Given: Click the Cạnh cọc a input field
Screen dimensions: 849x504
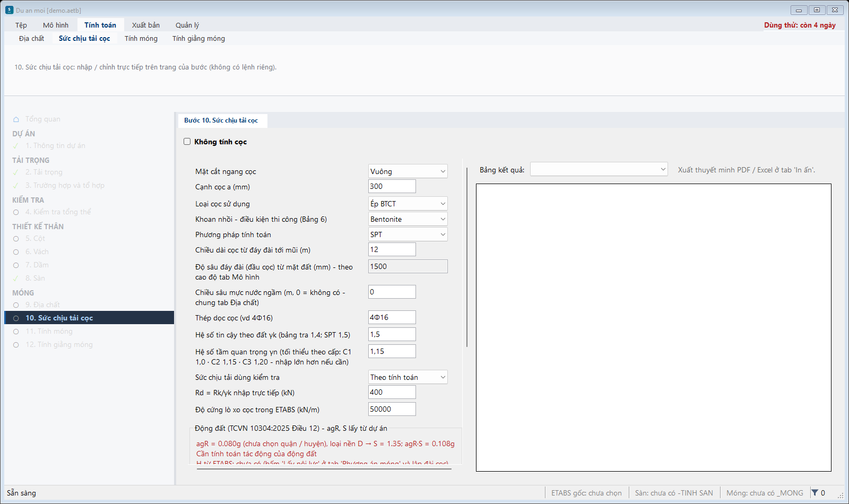Looking at the screenshot, I should [392, 186].
